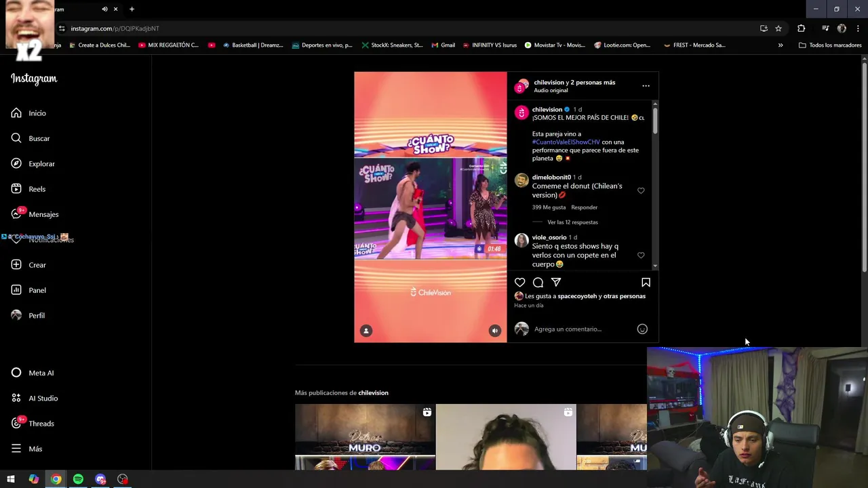The width and height of the screenshot is (868, 488).
Task: Go to Explorar section
Action: pyautogui.click(x=33, y=163)
